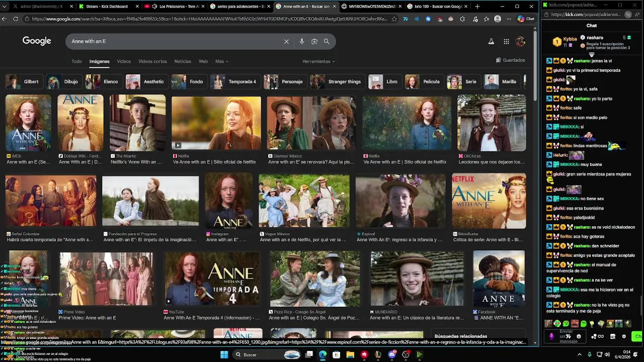This screenshot has height=362, width=644.
Task: Expand the Más search filter menu
Action: click(222, 61)
